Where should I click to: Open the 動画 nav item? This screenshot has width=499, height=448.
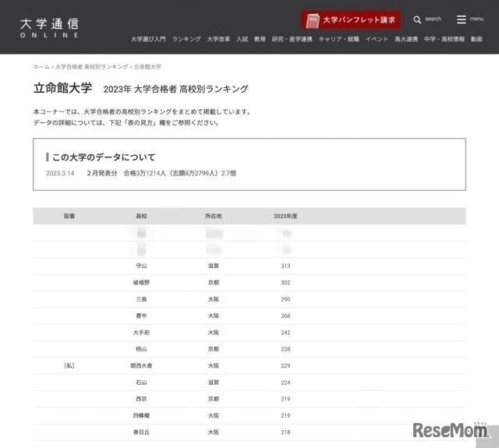coord(476,39)
